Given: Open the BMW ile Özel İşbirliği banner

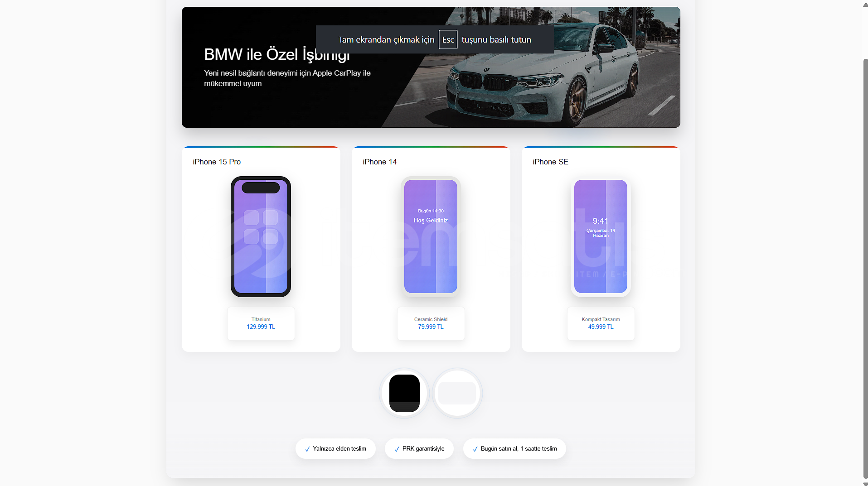Looking at the screenshot, I should 431,67.
